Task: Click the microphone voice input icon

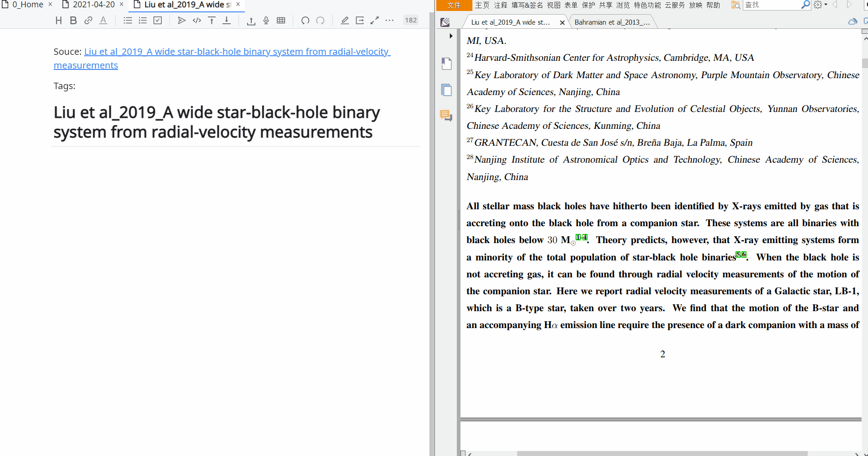Action: [266, 21]
